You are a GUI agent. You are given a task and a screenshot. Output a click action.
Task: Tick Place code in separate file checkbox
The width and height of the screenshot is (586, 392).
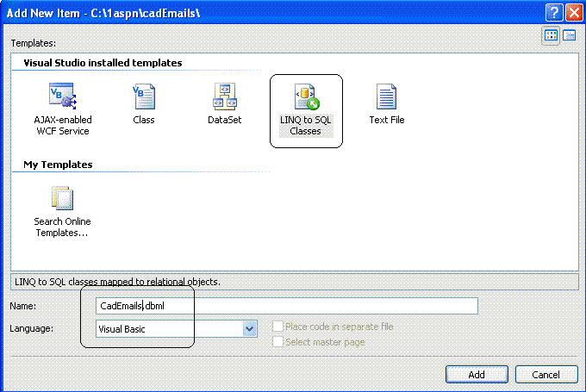click(277, 327)
